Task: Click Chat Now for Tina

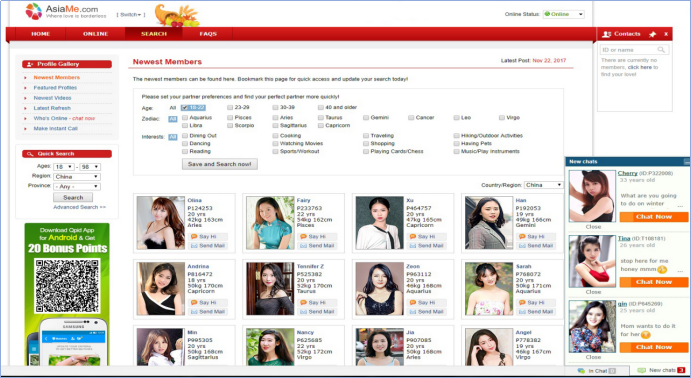Action: coord(654,282)
